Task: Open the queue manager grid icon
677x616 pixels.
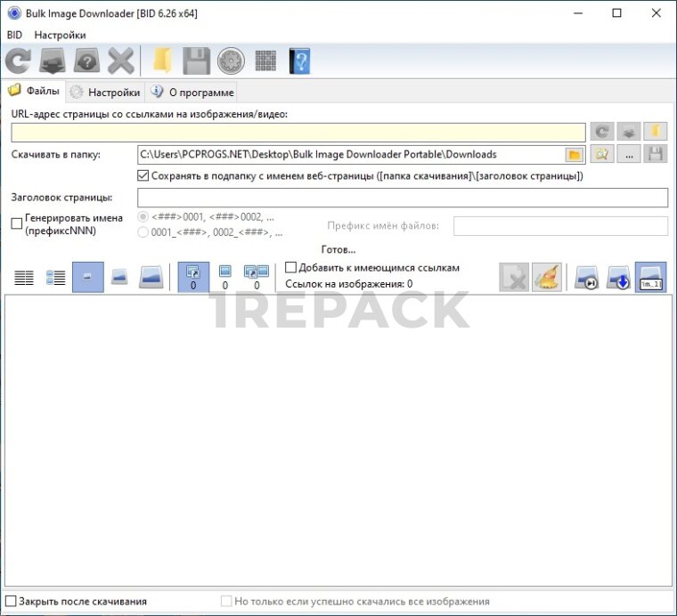Action: (265, 61)
